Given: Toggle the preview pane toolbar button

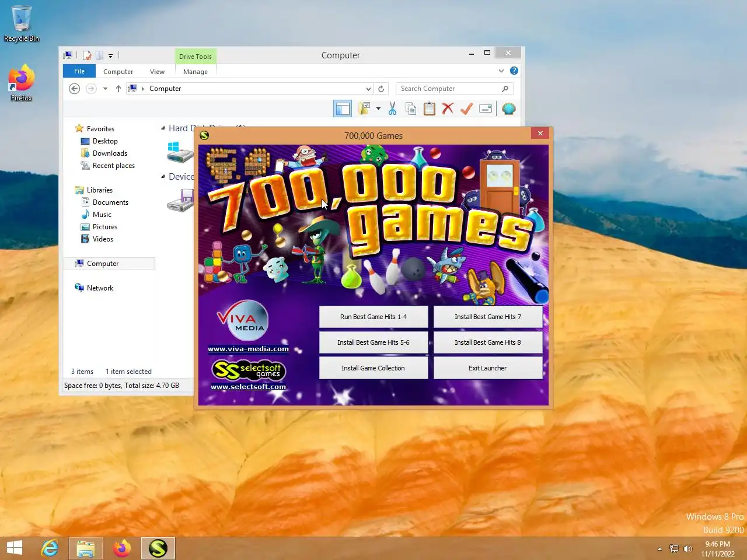Looking at the screenshot, I should pyautogui.click(x=343, y=108).
